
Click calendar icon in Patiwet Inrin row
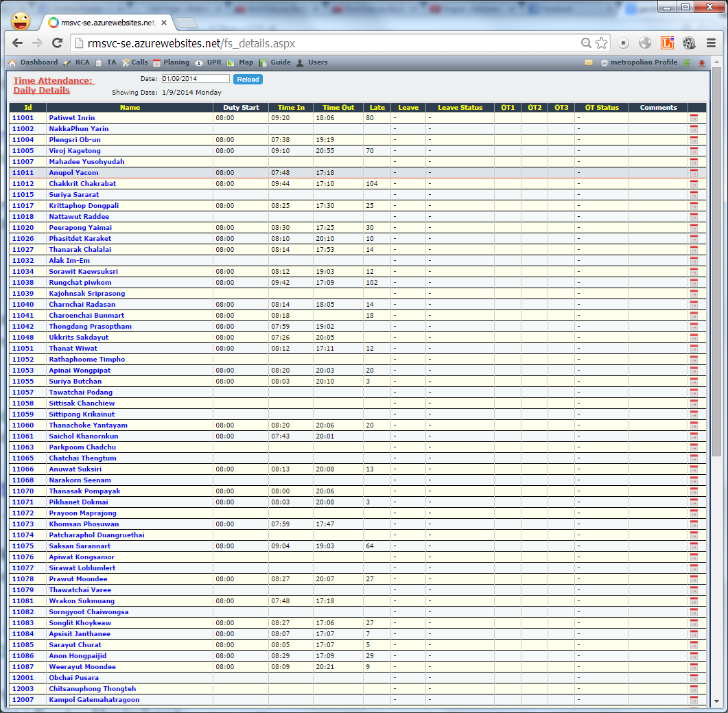tap(694, 118)
